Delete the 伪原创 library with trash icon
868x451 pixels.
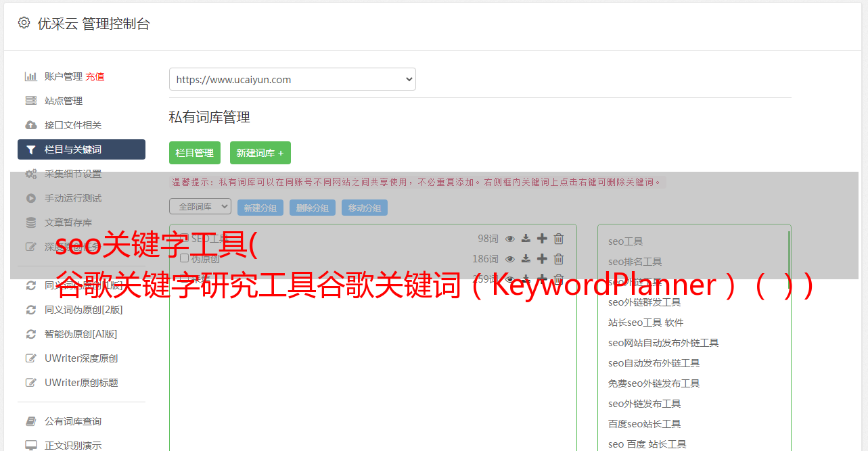(559, 258)
